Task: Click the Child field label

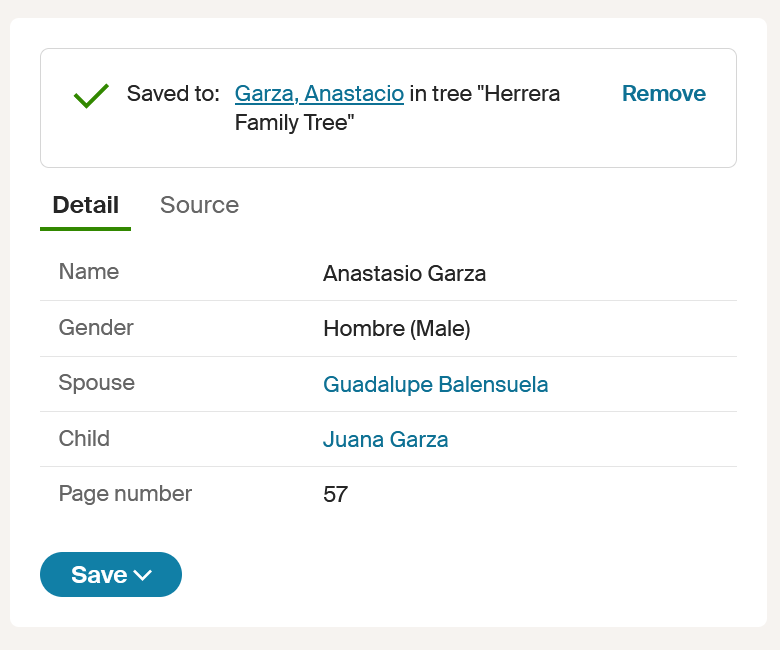Action: pyautogui.click(x=84, y=439)
